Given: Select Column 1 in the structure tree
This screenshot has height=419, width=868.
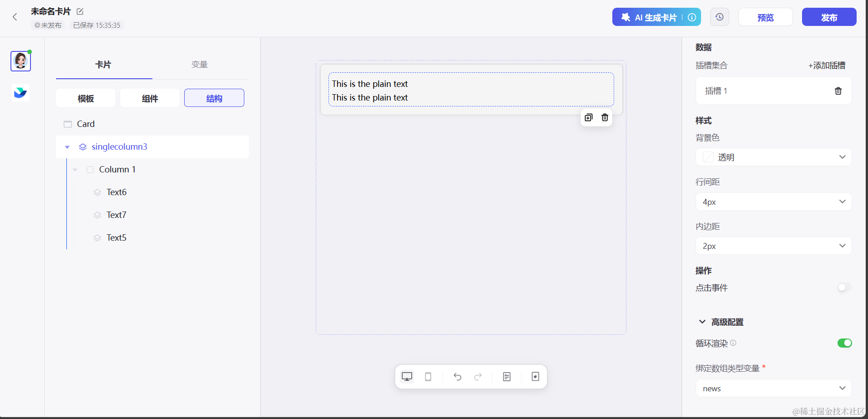Looking at the screenshot, I should tap(152, 170).
